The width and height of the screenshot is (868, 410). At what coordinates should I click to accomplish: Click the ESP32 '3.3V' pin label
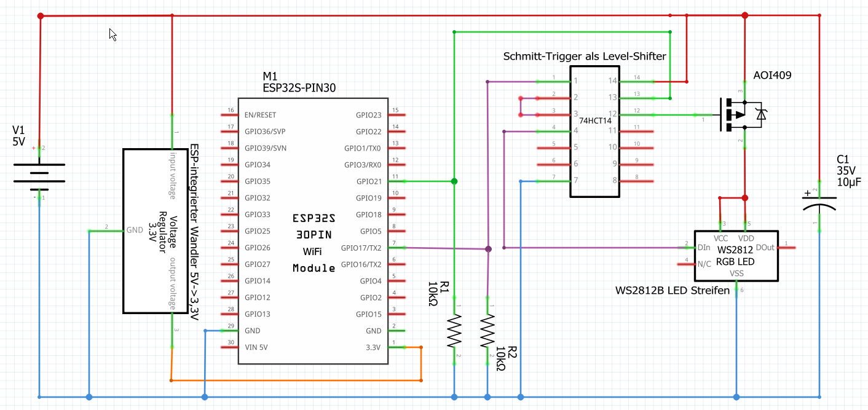point(374,347)
